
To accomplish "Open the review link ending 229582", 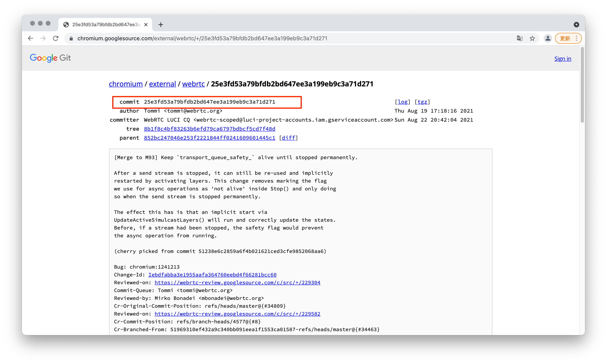I will click(237, 314).
